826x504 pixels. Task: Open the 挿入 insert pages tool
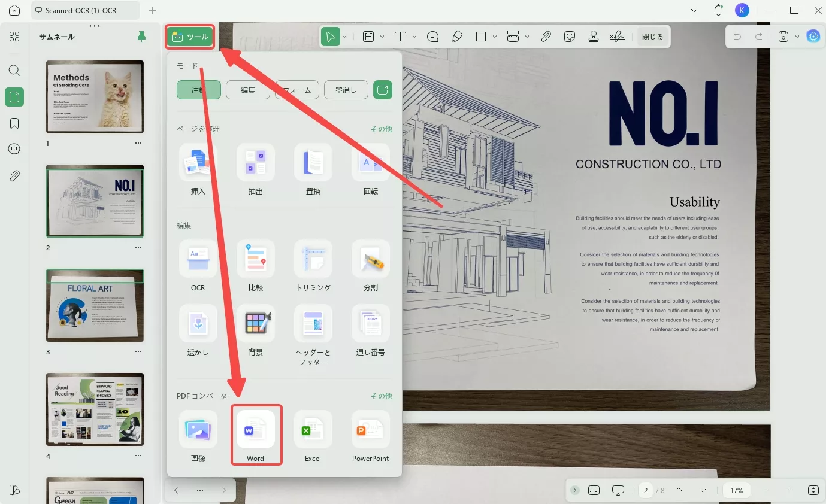(198, 170)
